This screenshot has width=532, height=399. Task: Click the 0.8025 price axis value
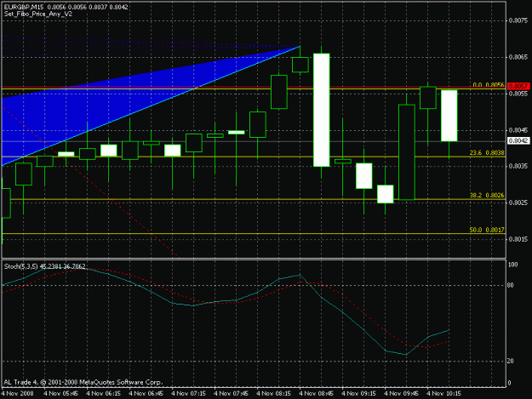pyautogui.click(x=518, y=202)
